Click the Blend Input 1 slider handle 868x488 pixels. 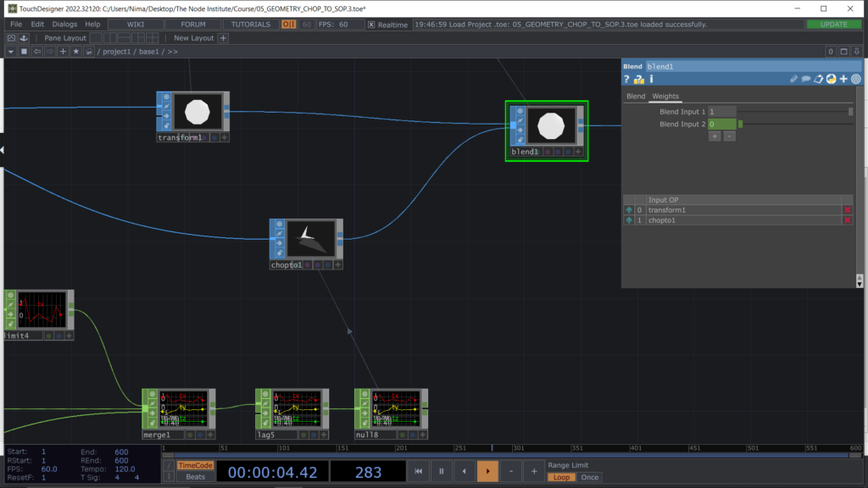pyautogui.click(x=851, y=112)
